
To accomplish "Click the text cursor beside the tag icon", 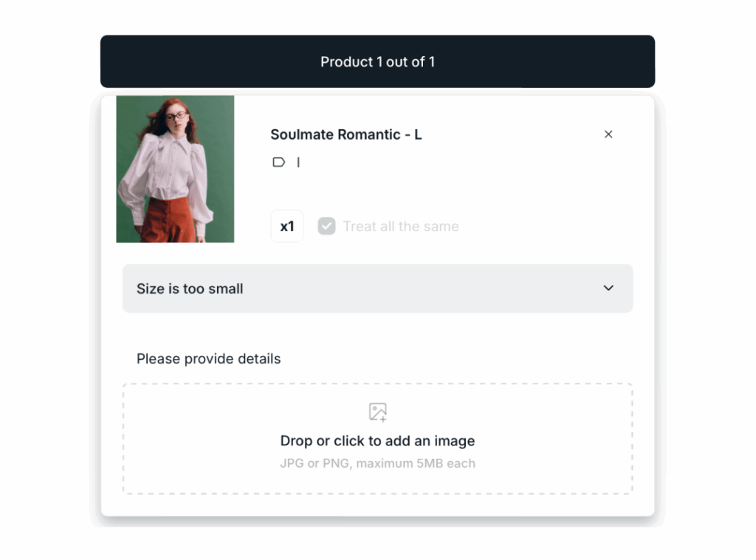I will [298, 162].
